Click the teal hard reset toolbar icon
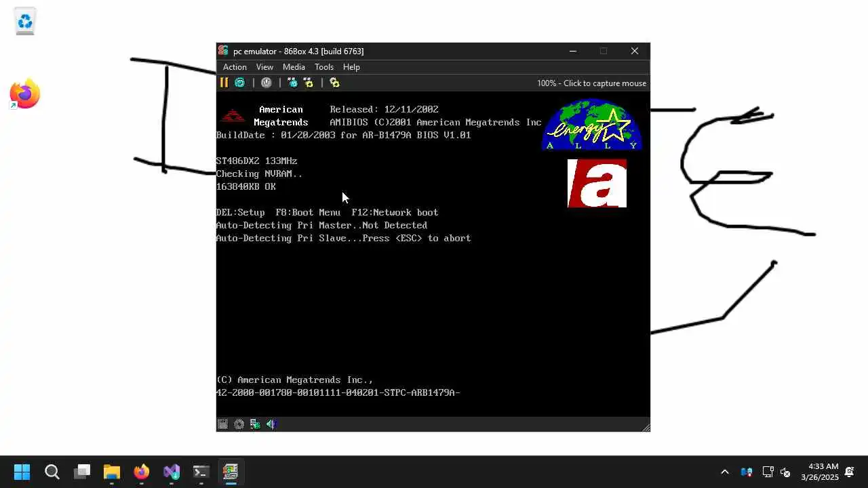The image size is (868, 488). click(239, 83)
